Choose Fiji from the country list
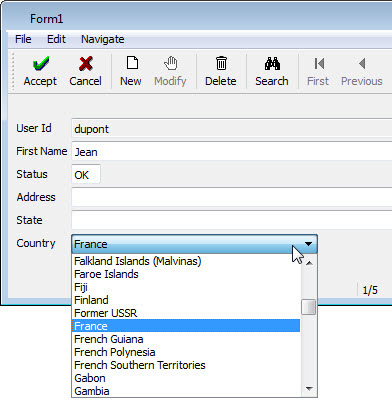This screenshot has height=406, width=392. (x=186, y=287)
